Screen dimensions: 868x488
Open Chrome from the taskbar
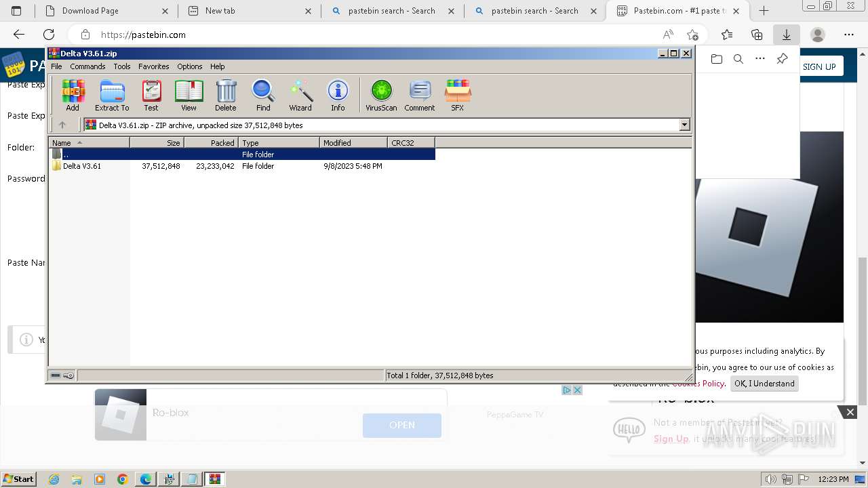click(x=123, y=479)
